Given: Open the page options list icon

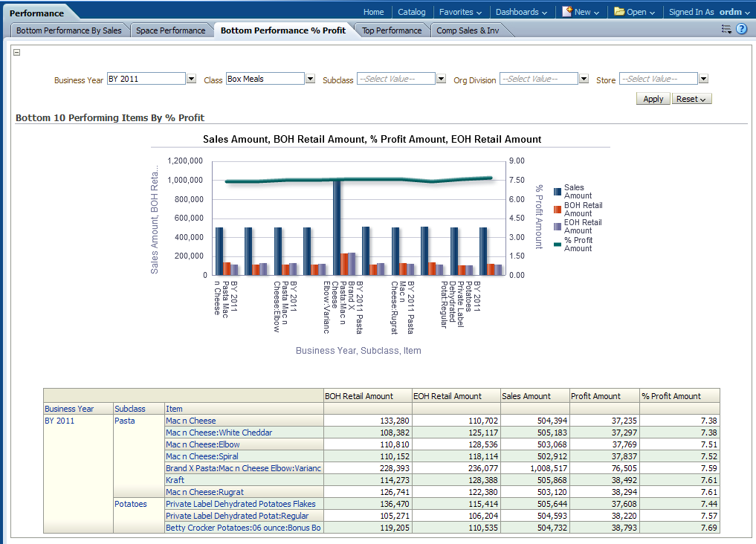Looking at the screenshot, I should [726, 30].
